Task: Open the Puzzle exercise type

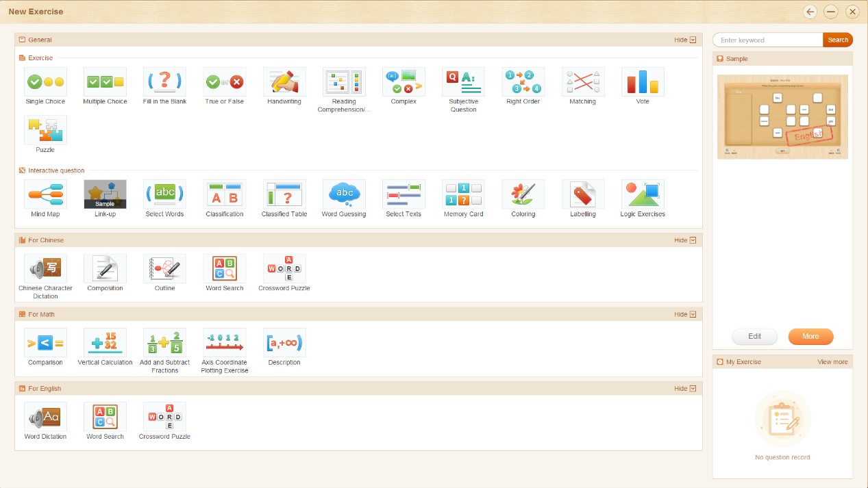Action: tap(45, 129)
